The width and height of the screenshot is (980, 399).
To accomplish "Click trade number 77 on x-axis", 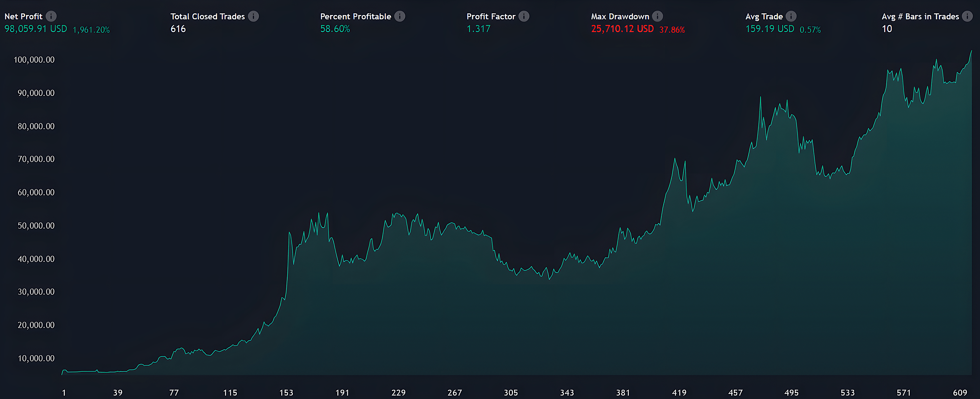I will (174, 393).
